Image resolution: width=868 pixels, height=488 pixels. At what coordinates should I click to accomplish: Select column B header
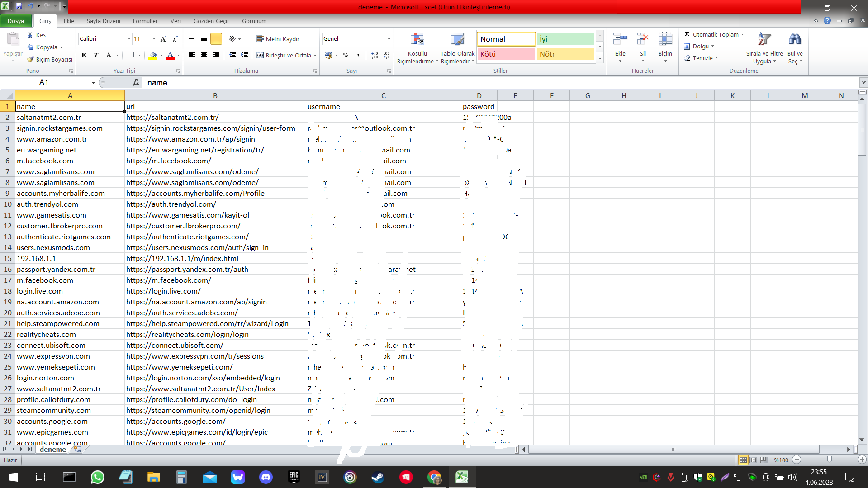(215, 95)
